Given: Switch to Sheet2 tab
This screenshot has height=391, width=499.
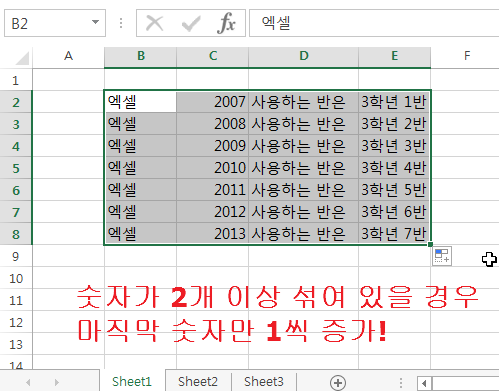Looking at the screenshot, I should tap(198, 381).
